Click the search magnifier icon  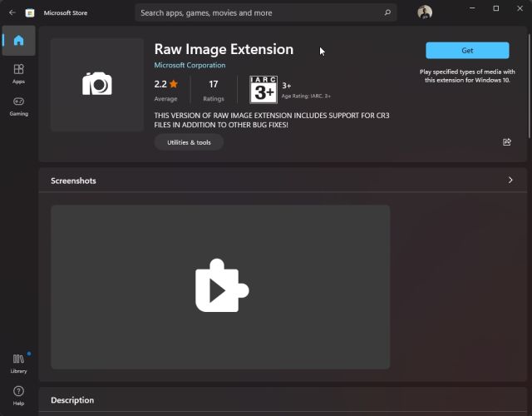click(x=387, y=12)
